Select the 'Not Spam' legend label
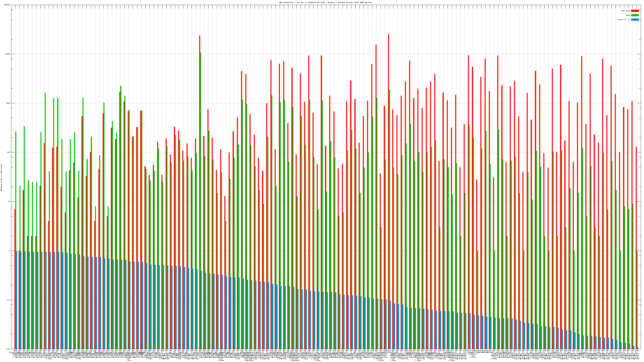The height and width of the screenshot is (362, 644). [x=626, y=11]
